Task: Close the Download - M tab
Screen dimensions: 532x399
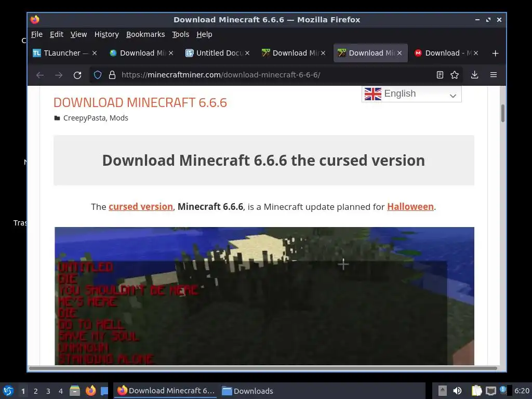Action: [476, 53]
